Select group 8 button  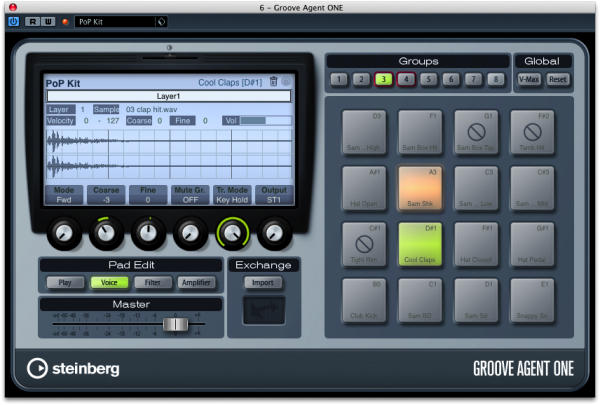(x=496, y=79)
